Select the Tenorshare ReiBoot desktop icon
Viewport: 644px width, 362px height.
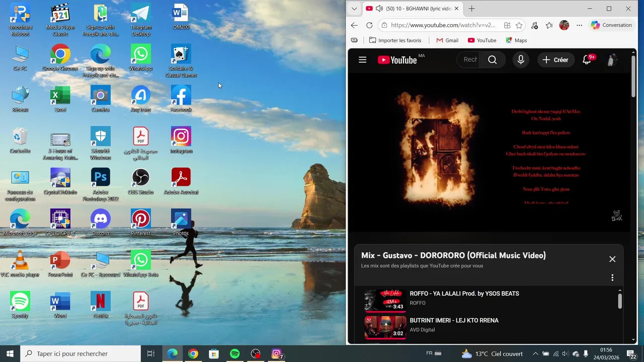tap(20, 20)
